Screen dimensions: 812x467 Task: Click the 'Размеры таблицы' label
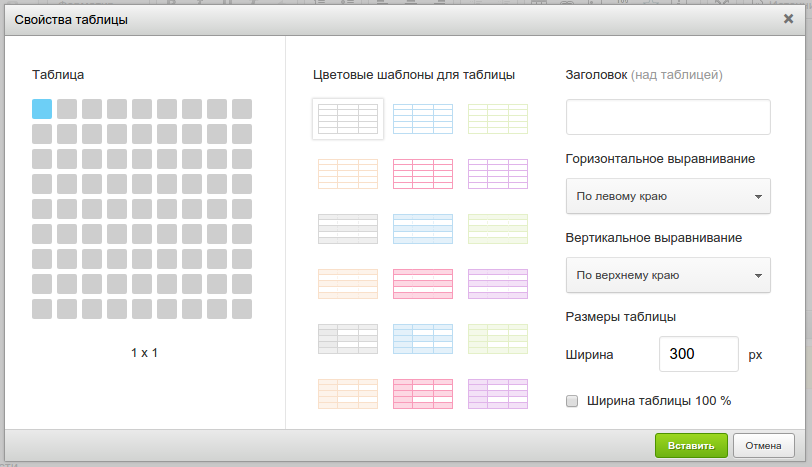[620, 317]
